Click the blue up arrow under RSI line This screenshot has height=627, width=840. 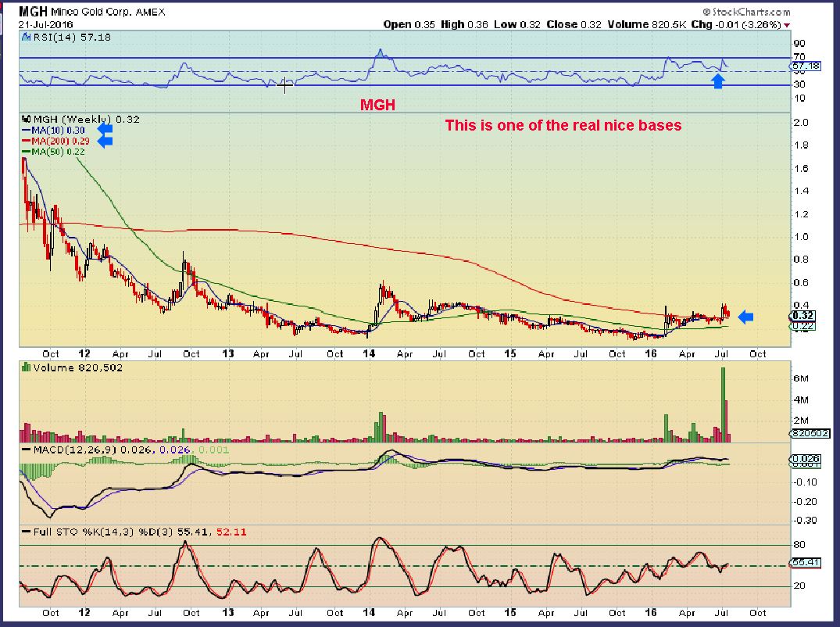[718, 81]
